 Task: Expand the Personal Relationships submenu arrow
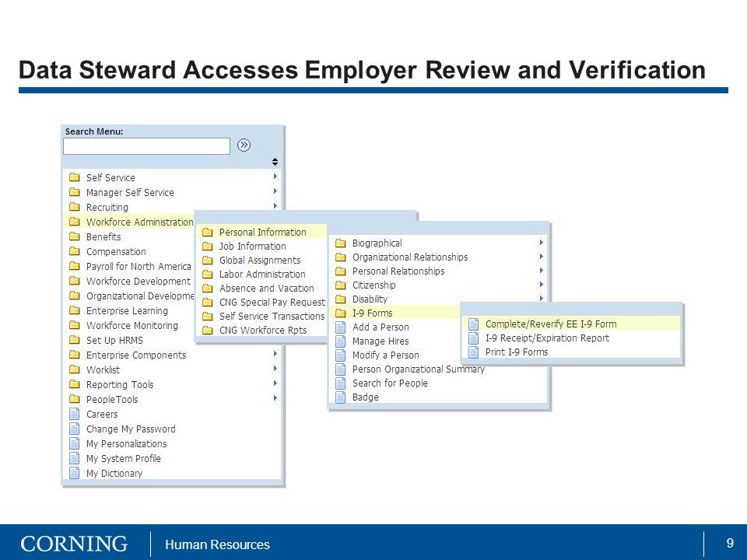(x=542, y=271)
